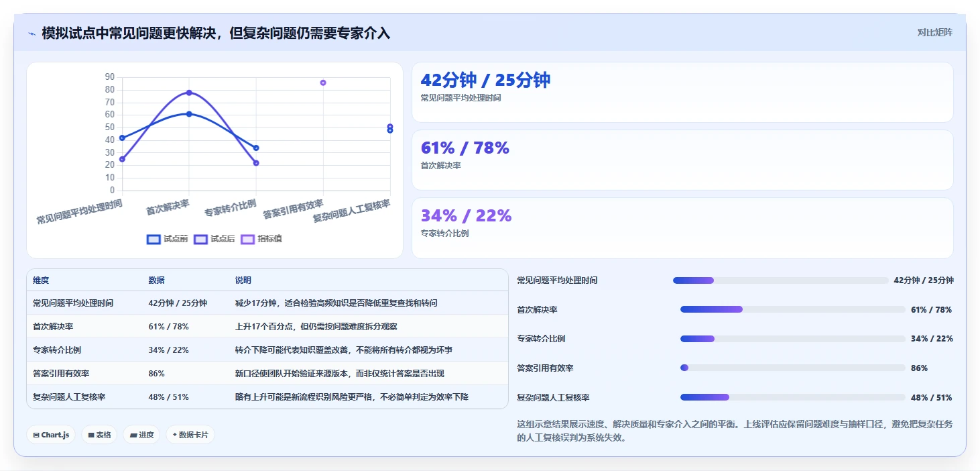Image resolution: width=980 pixels, height=471 pixels.
Task: Click the 对比矩阵 label in the header
Action: pos(934,32)
